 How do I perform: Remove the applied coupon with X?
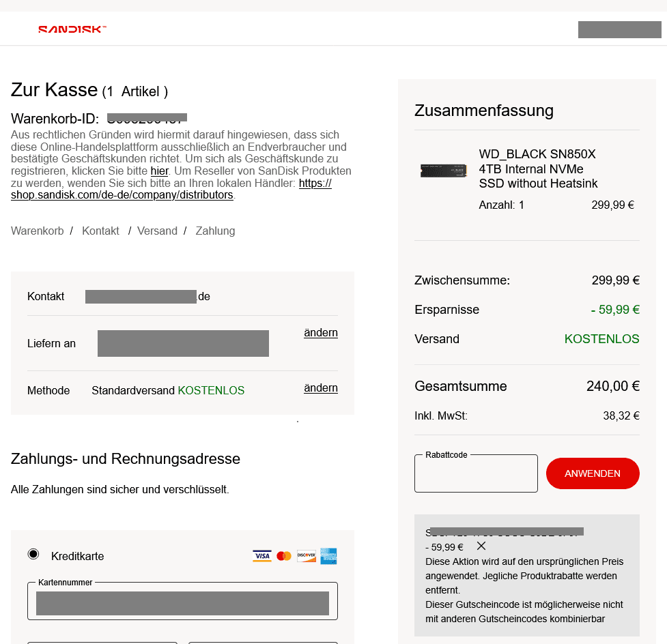click(481, 546)
